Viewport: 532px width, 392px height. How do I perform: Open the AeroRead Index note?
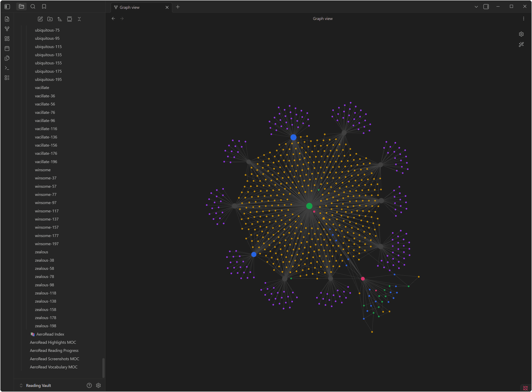click(x=50, y=334)
